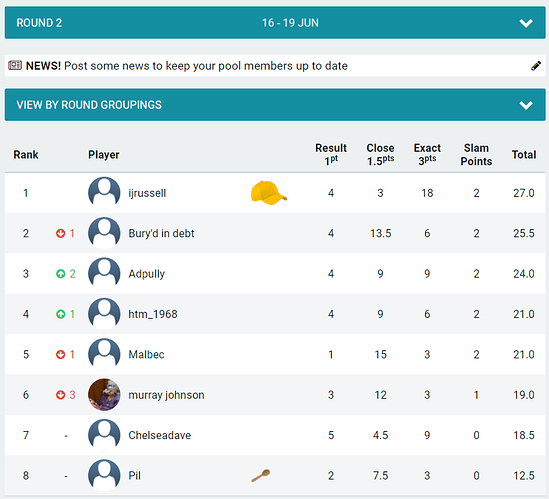The width and height of the screenshot is (549, 499).
Task: Click the pencil edit news icon
Action: tap(536, 66)
